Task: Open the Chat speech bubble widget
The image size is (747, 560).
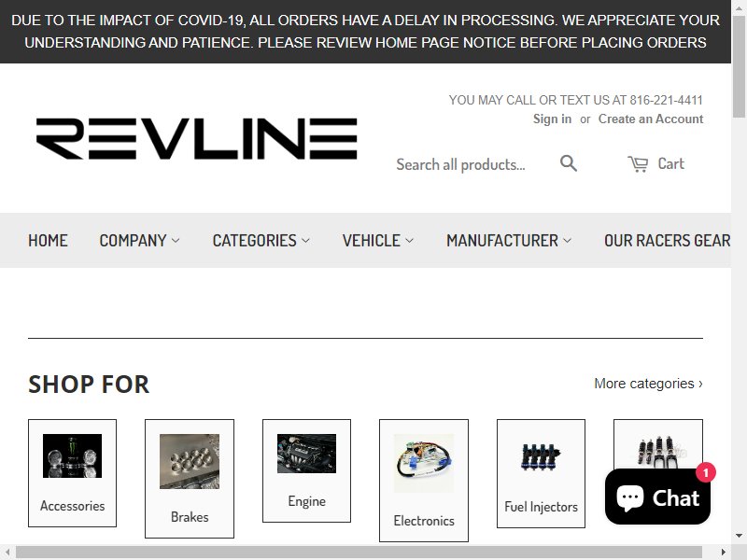Action: 657,497
